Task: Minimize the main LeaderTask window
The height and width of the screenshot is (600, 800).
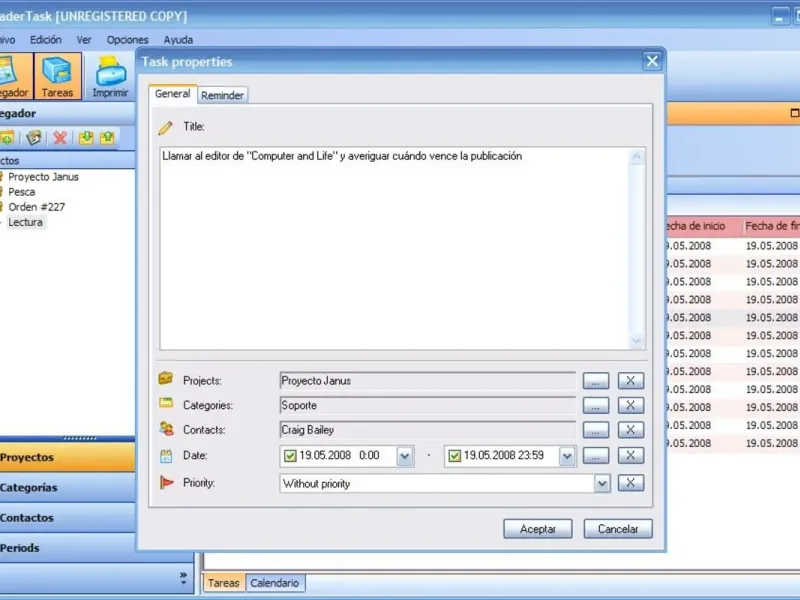Action: (779, 17)
